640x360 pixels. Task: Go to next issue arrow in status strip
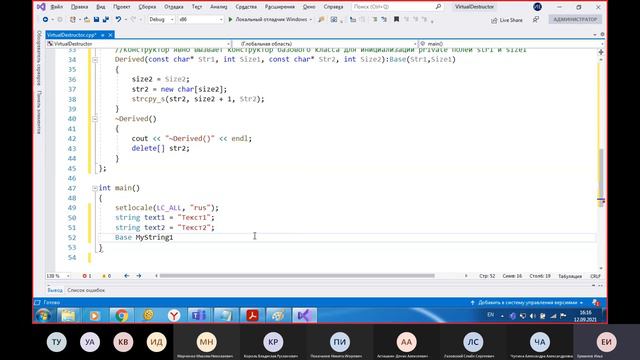pos(139,276)
